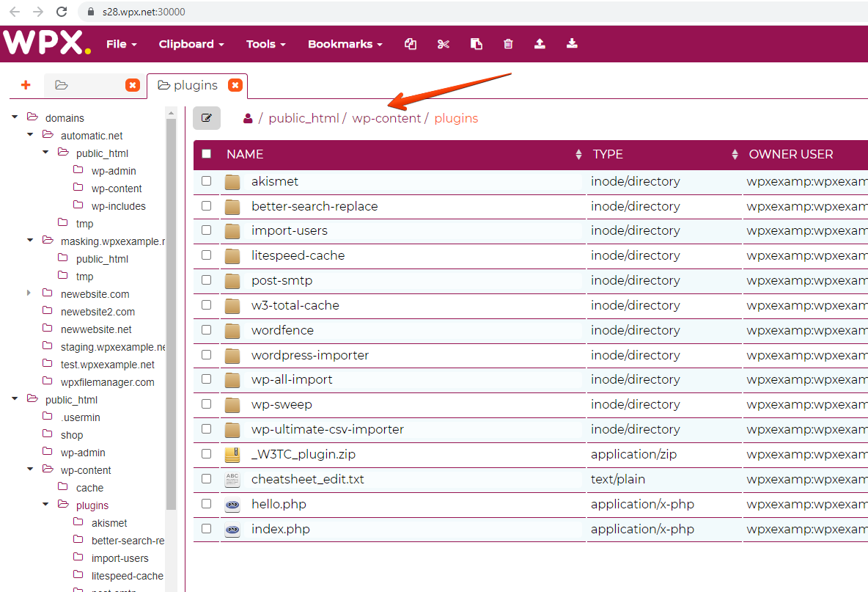Reload the browser page
The image size is (868, 592).
(x=62, y=12)
